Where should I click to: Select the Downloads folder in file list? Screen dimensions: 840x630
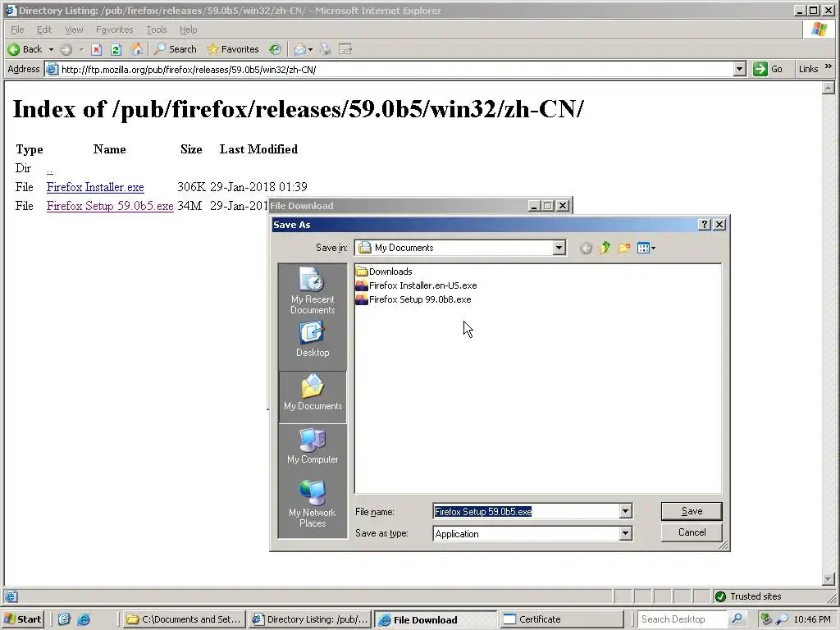click(x=384, y=272)
